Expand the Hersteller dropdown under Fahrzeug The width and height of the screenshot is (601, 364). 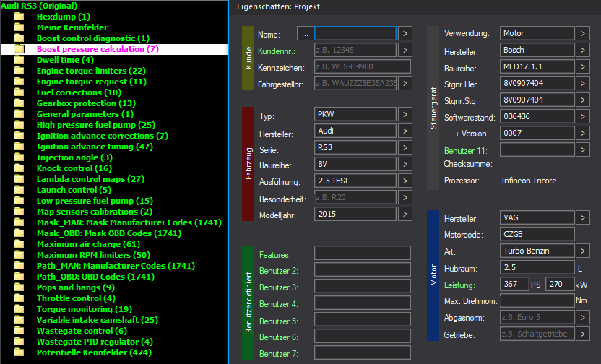(x=405, y=131)
